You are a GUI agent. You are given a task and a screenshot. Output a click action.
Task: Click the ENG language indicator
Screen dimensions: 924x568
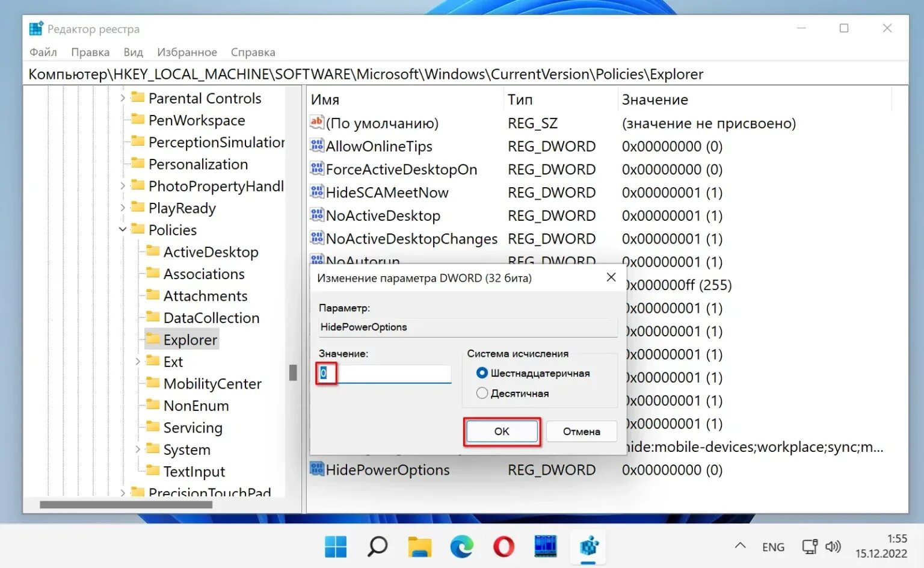[x=773, y=547]
